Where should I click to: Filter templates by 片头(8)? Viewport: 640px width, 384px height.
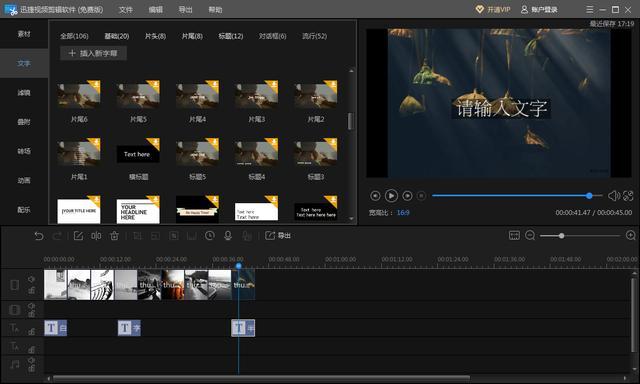[156, 36]
